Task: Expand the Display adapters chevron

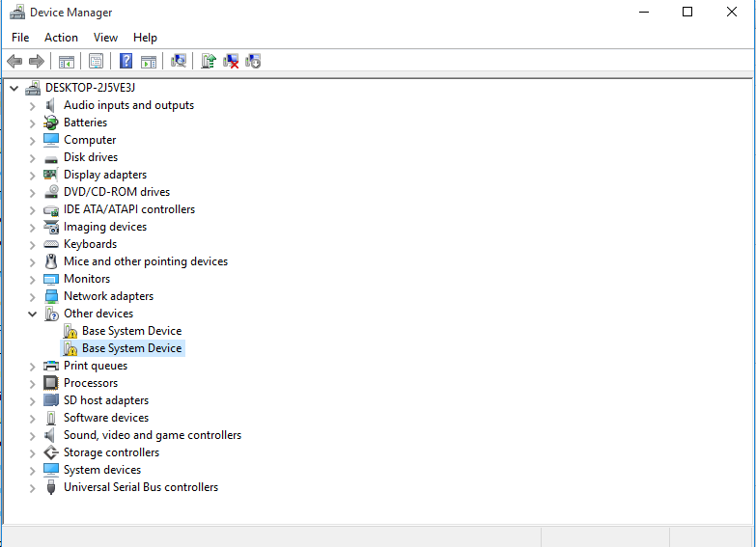Action: pos(32,176)
